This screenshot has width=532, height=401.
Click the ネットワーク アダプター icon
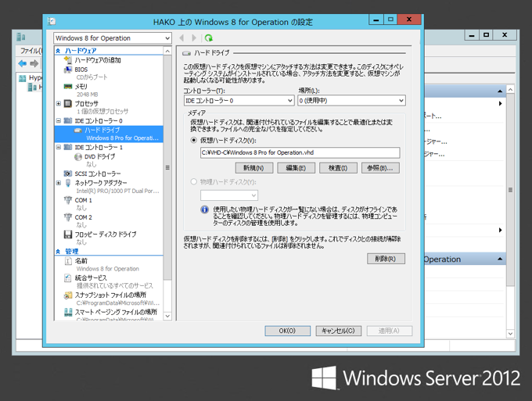(68, 183)
